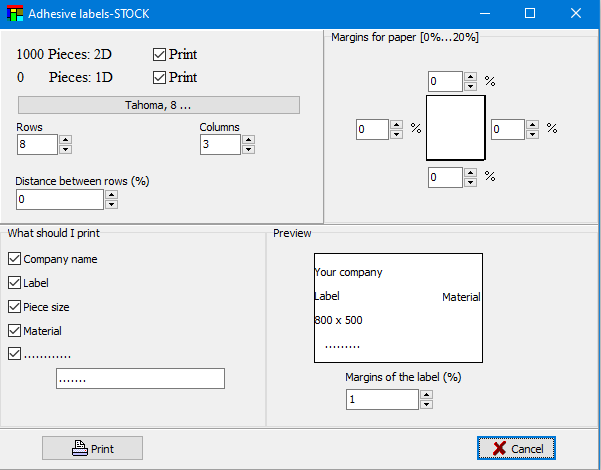
Task: Uncheck the Piece size option
Action: click(x=14, y=307)
